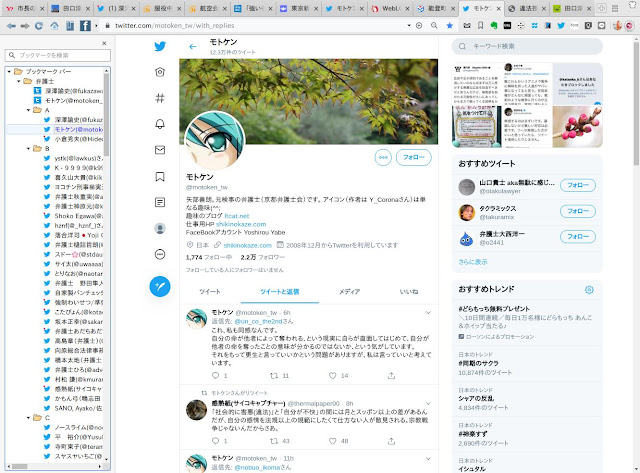Screen dimensions: 640x473
Task: Click the Twitter bird extension icon in toolbar
Action: (x=561, y=25)
